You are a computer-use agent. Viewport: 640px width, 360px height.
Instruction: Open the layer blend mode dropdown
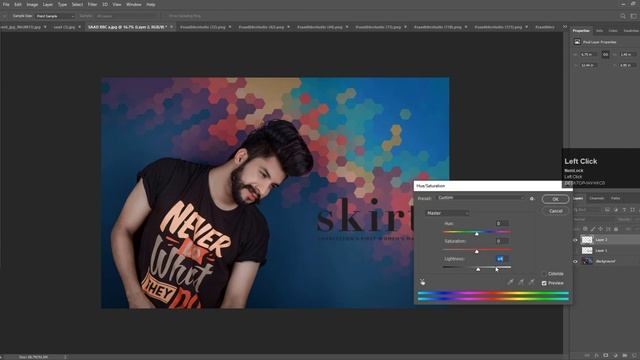point(594,219)
